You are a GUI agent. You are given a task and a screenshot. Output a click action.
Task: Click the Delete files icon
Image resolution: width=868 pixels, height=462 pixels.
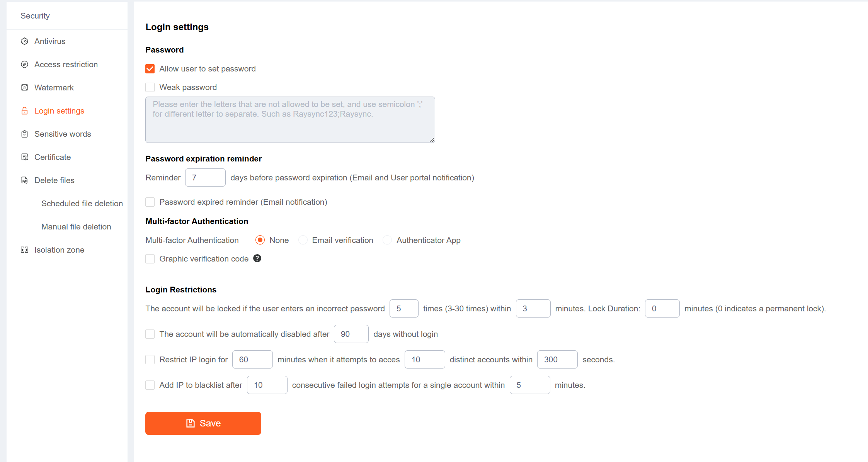pyautogui.click(x=25, y=180)
